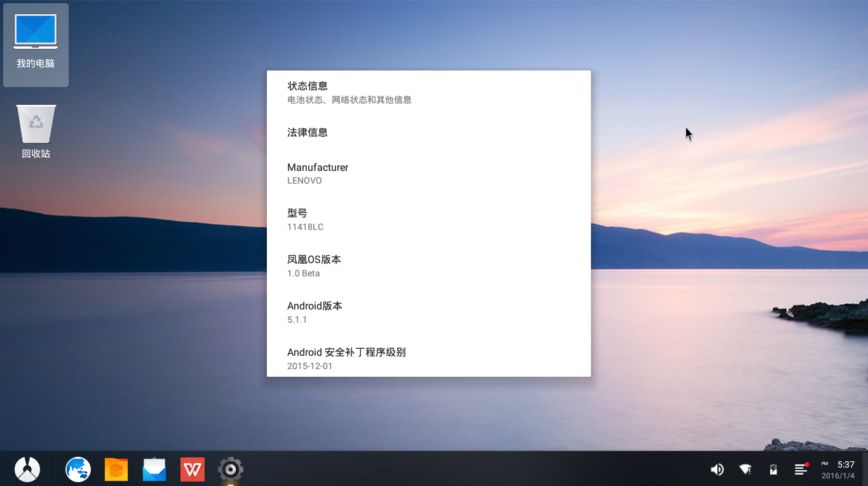Image resolution: width=868 pixels, height=486 pixels.
Task: Check the battery tray icon
Action: 773,469
